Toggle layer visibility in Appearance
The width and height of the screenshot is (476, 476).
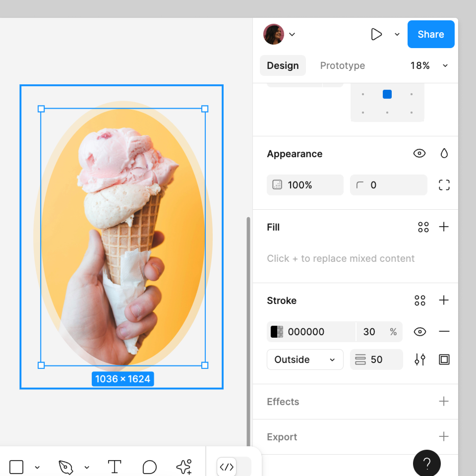pyautogui.click(x=419, y=153)
